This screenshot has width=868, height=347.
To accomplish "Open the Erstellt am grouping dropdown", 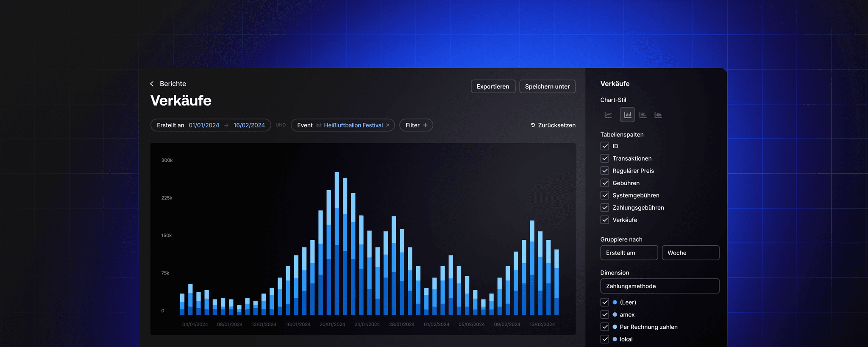I will (x=629, y=253).
